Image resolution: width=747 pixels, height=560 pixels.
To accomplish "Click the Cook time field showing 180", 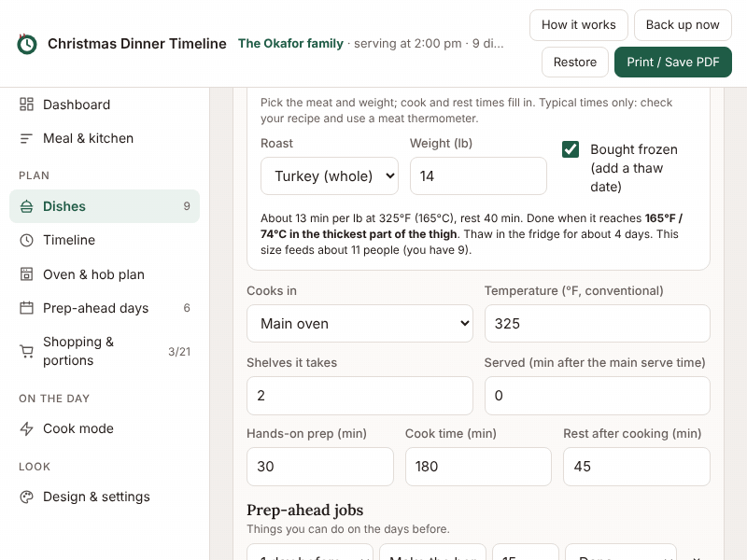I will coord(478,467).
